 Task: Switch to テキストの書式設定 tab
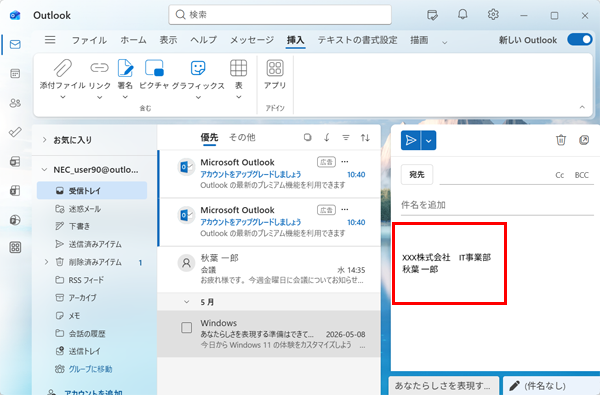pos(357,40)
